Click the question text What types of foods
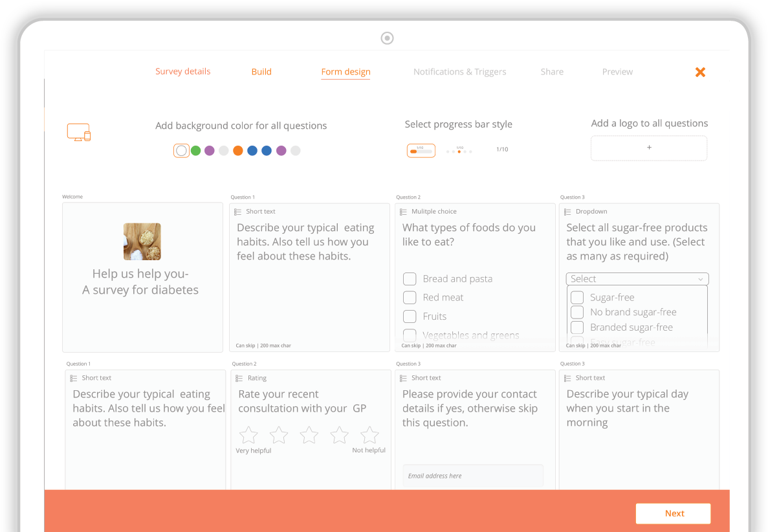The width and height of the screenshot is (768, 532). (x=468, y=235)
